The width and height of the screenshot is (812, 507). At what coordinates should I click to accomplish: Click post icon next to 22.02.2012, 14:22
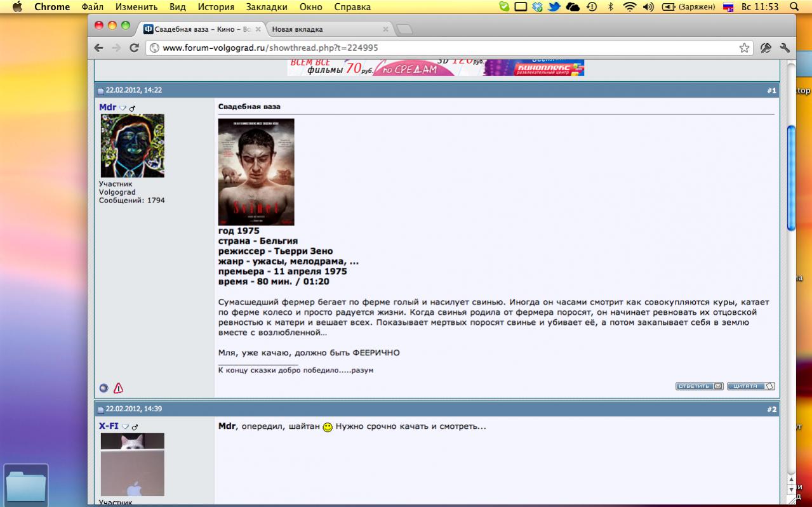[x=101, y=91]
